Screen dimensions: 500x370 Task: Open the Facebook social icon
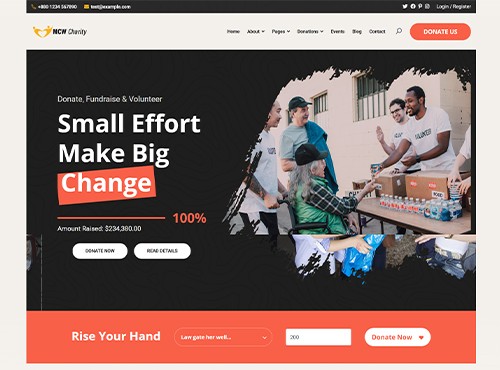pos(413,6)
